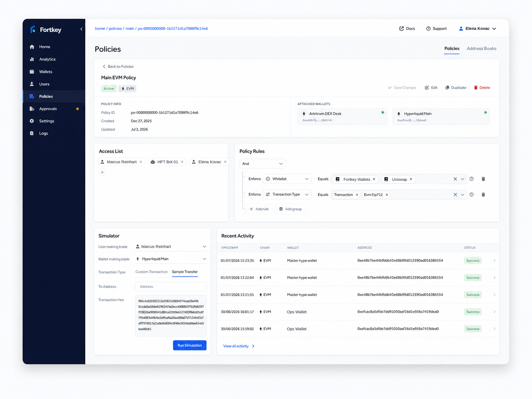Click the home breadcrumb
This screenshot has height=399, width=532.
tap(100, 29)
